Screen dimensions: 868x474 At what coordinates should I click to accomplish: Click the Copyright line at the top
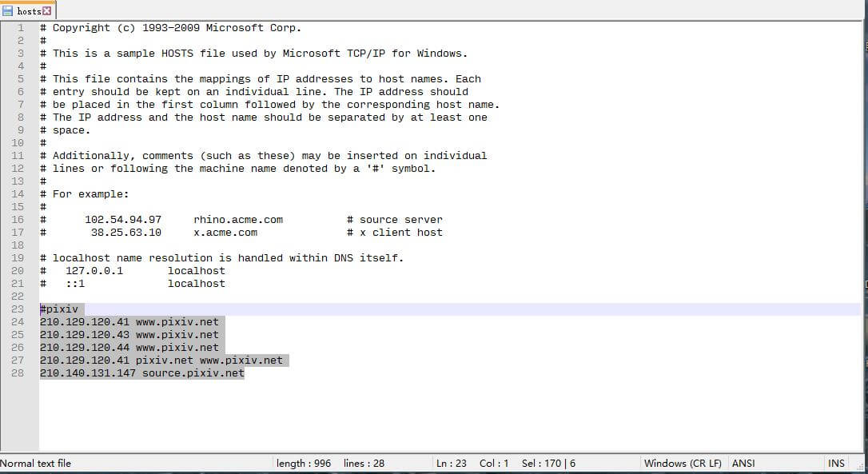(x=170, y=28)
